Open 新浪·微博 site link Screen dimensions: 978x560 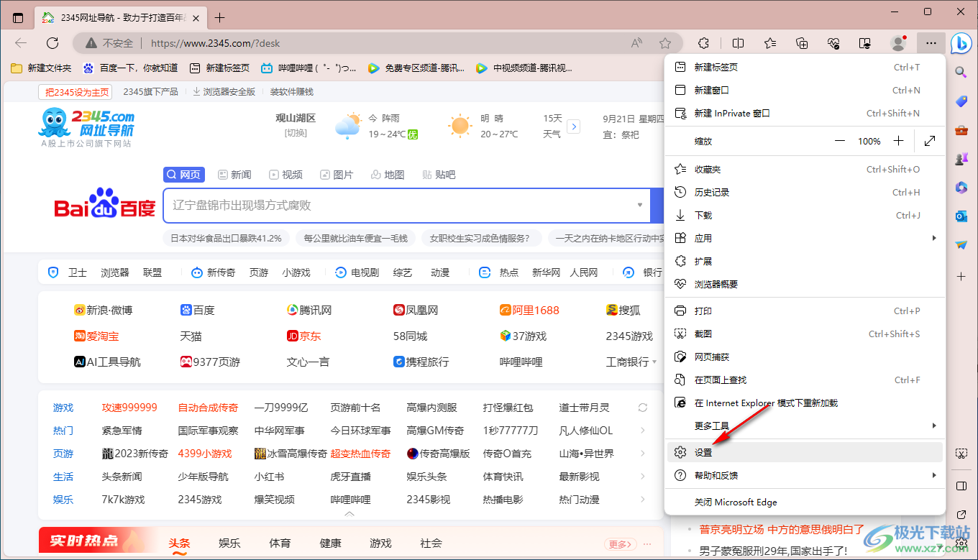click(103, 311)
